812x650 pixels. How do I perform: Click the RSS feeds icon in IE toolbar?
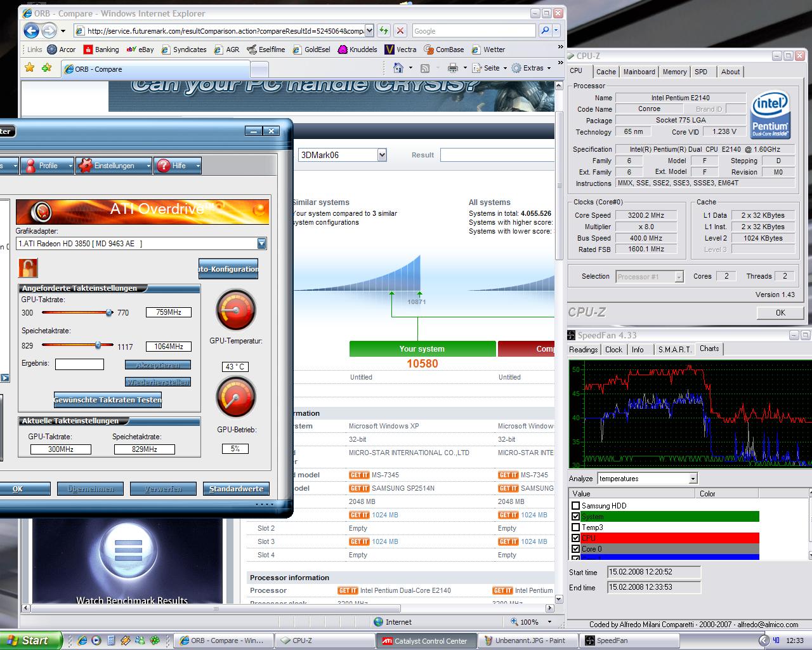pos(425,68)
